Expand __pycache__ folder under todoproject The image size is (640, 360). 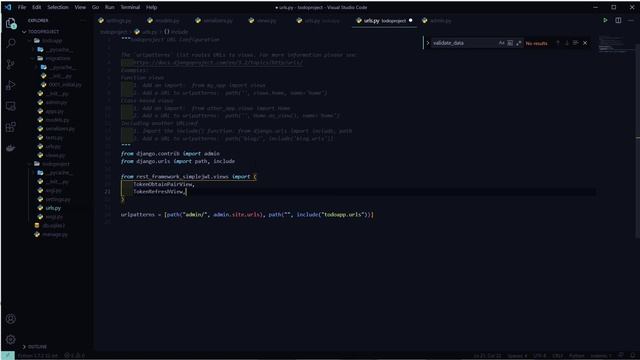point(54,173)
